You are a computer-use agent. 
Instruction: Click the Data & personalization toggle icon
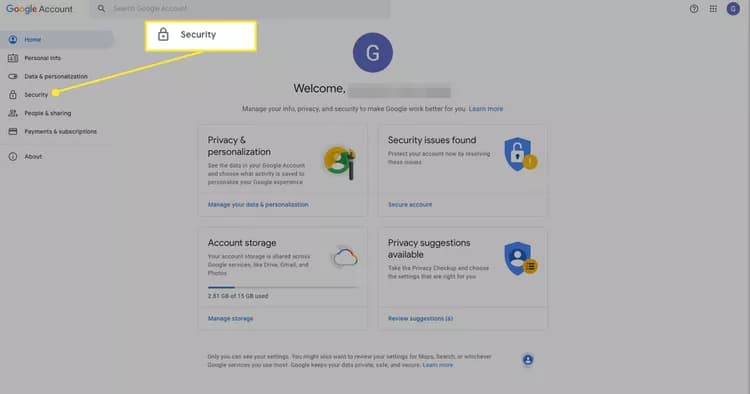point(13,77)
